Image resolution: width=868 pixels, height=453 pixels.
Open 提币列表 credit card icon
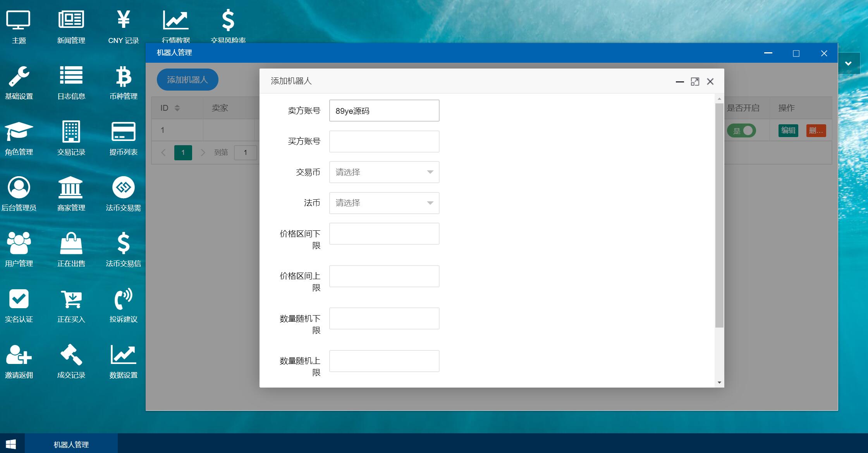click(124, 132)
